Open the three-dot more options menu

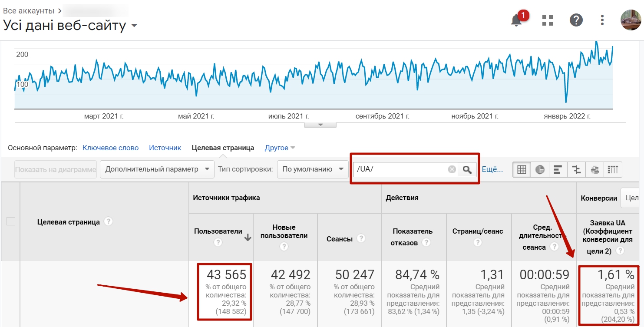602,20
